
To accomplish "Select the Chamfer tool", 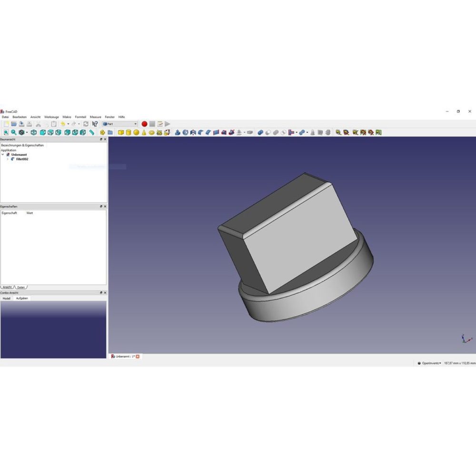I will click(x=208, y=132).
